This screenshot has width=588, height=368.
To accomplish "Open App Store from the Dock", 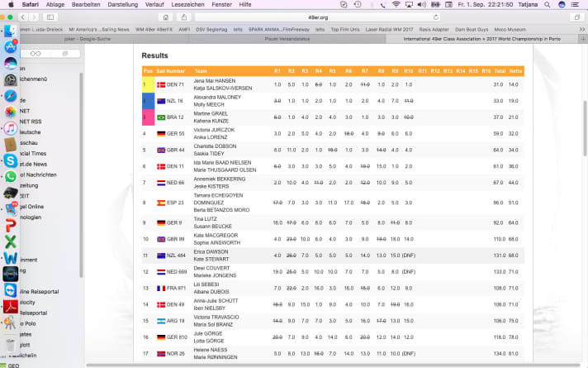I will (x=10, y=46).
